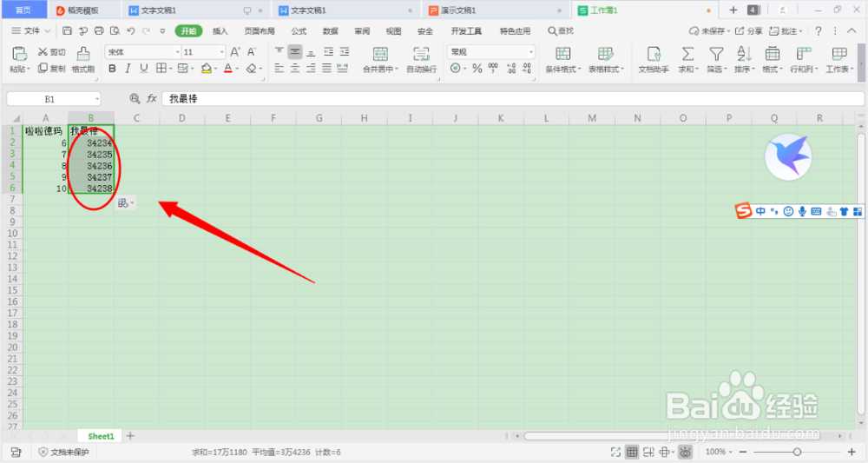The height and width of the screenshot is (463, 868).
Task: Click the Redo arrow
Action: tap(146, 31)
